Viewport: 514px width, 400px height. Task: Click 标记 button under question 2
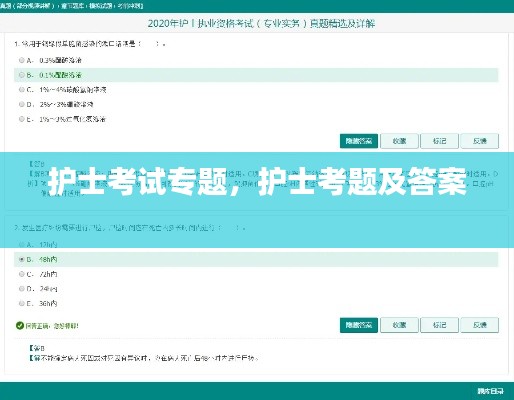click(x=439, y=325)
